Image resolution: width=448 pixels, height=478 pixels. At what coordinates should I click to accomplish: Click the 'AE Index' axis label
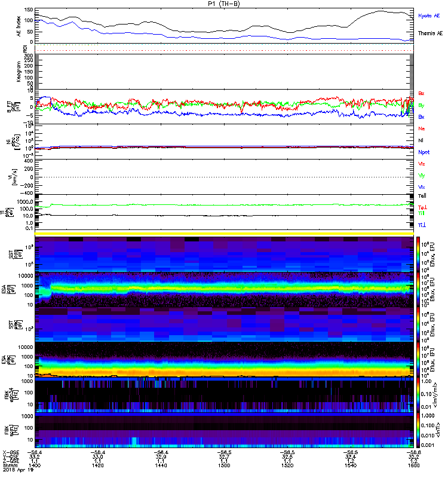tap(19, 26)
